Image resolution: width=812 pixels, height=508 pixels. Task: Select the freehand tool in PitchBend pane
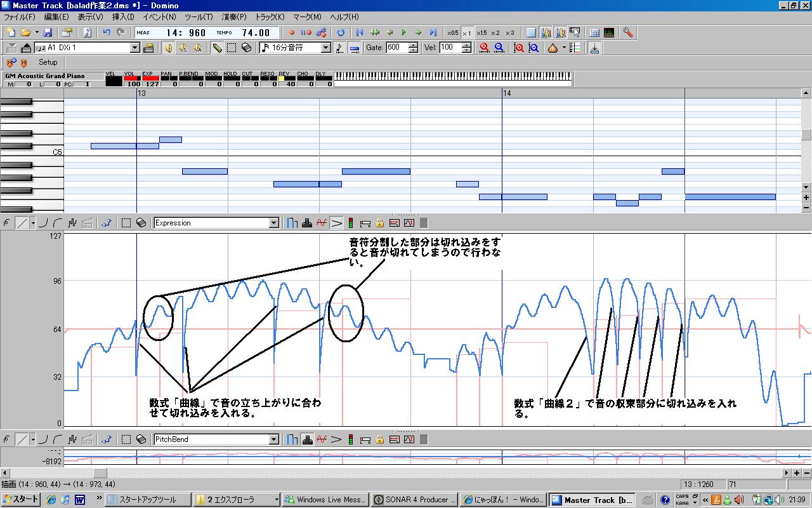click(x=7, y=439)
